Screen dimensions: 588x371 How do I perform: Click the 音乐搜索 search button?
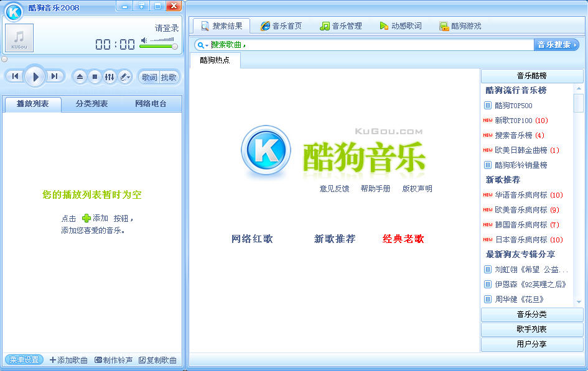point(556,45)
